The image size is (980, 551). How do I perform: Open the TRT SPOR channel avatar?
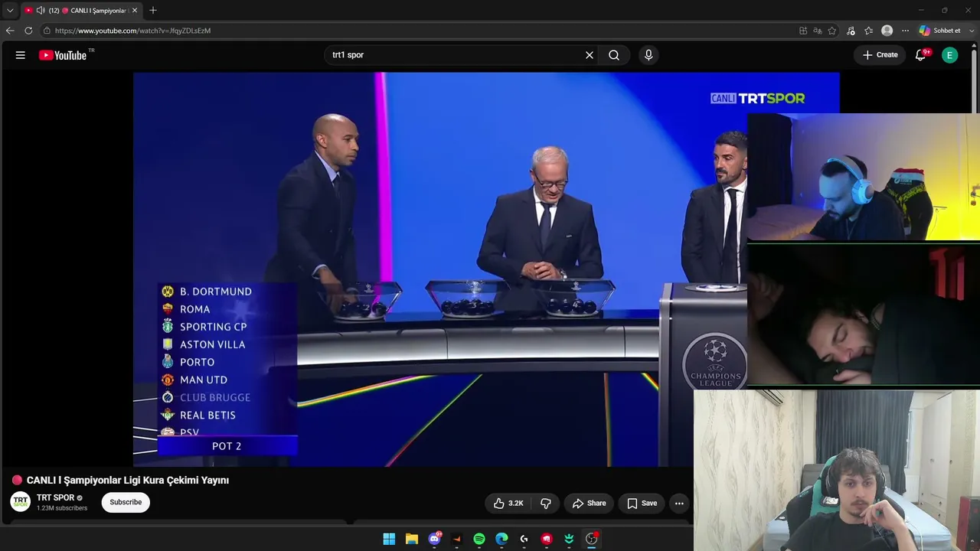click(x=21, y=502)
